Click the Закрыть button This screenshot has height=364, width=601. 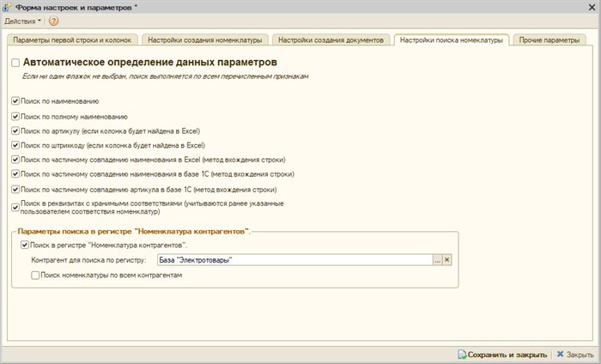(575, 355)
